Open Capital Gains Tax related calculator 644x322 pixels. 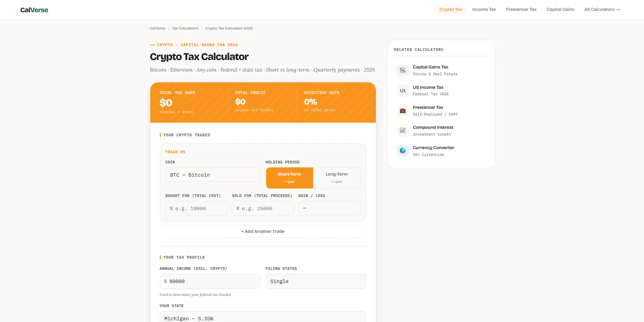tap(441, 70)
